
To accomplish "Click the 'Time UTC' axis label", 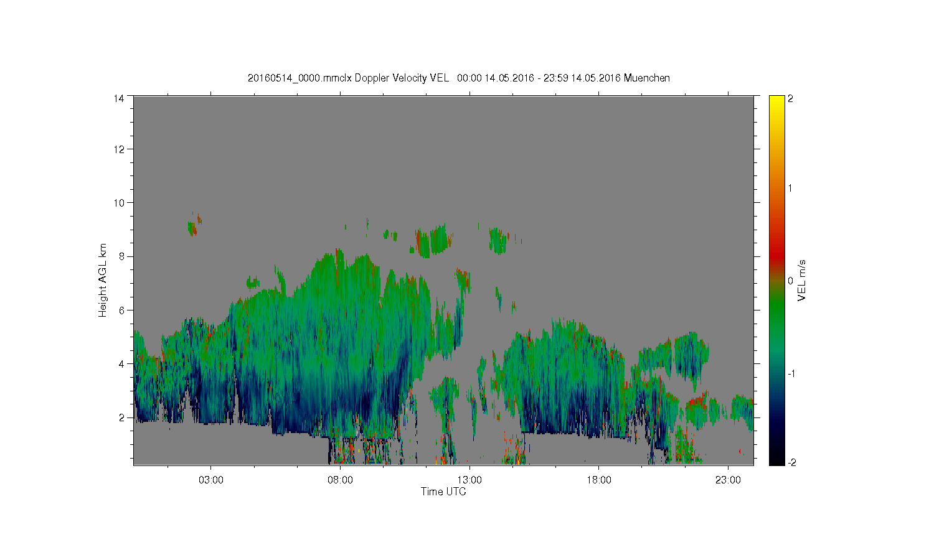I will click(443, 492).
